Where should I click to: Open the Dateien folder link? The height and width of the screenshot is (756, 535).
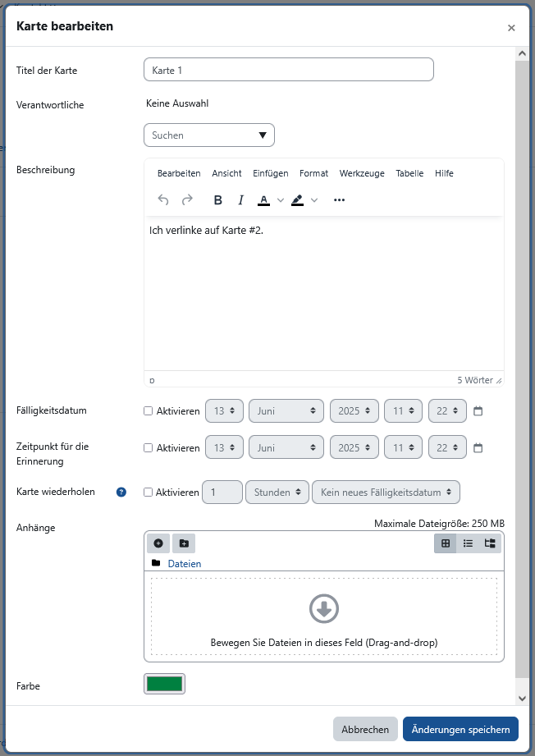184,564
